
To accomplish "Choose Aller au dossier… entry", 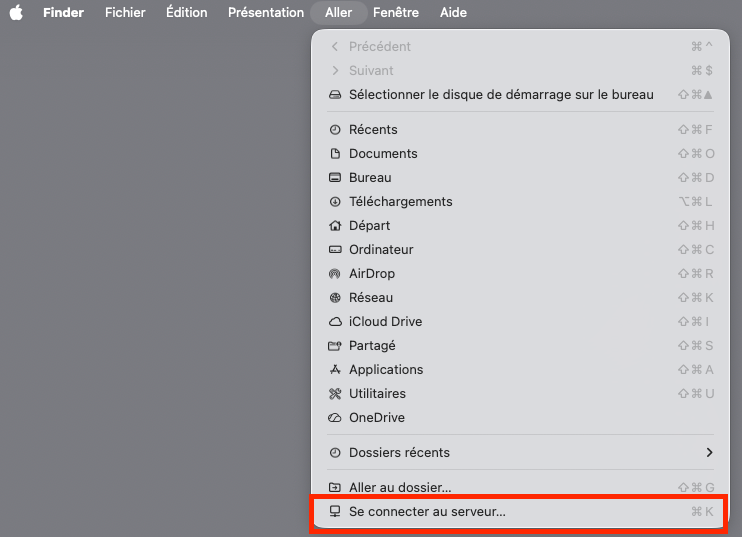I will (400, 487).
